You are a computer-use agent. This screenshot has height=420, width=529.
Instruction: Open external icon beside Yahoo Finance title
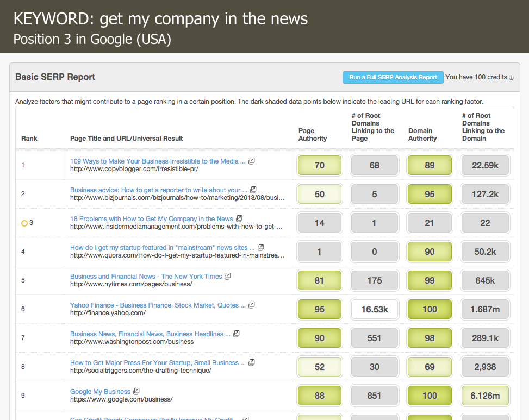(251, 305)
